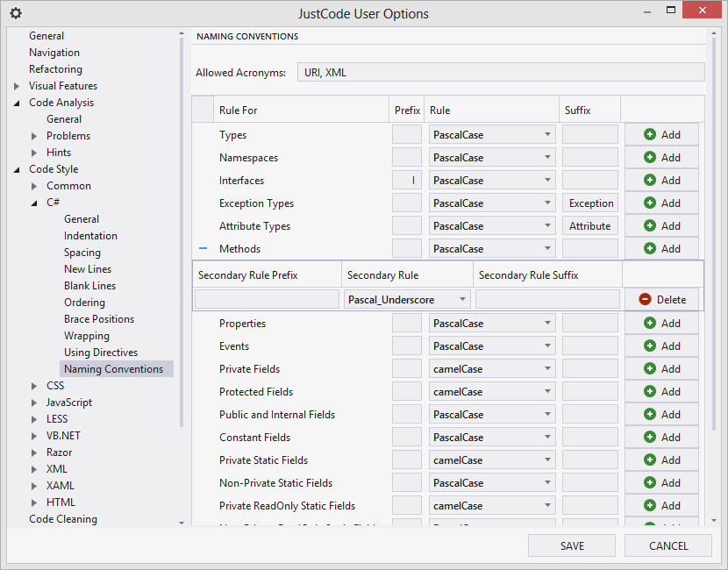Select Using Directives under C#
Screen dimensions: 728x570
pos(101,353)
